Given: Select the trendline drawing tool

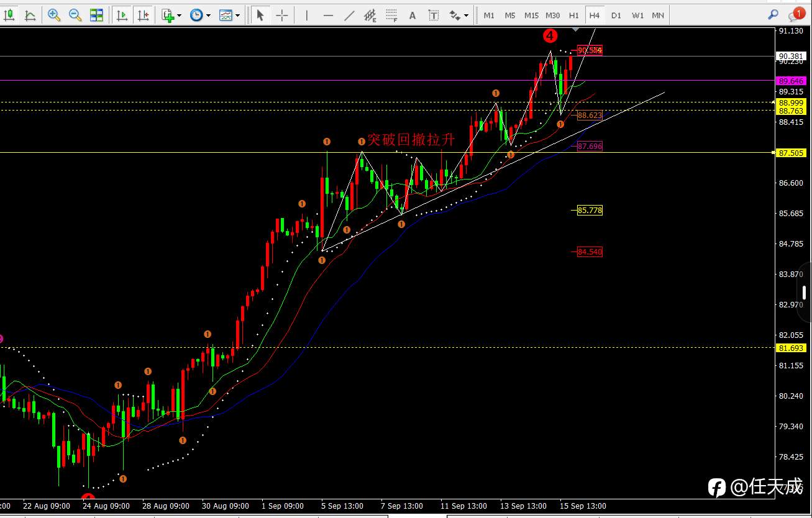Looking at the screenshot, I should click(x=349, y=16).
